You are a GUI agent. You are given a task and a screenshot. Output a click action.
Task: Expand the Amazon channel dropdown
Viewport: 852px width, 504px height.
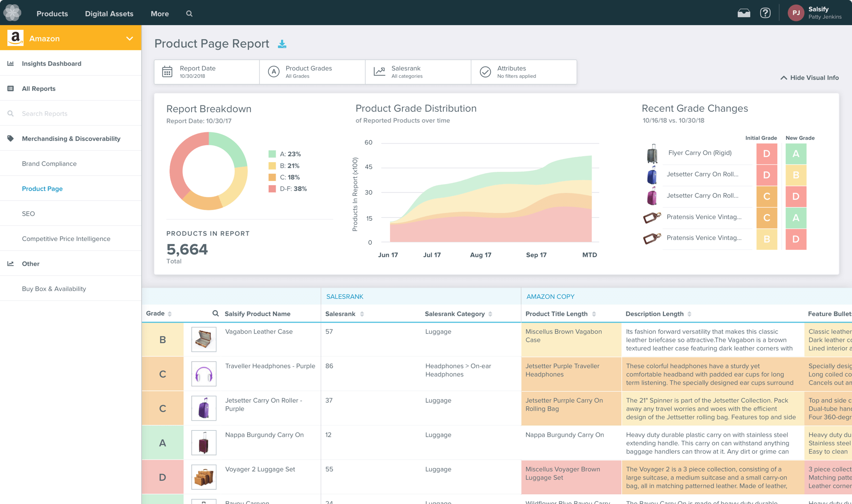click(129, 38)
